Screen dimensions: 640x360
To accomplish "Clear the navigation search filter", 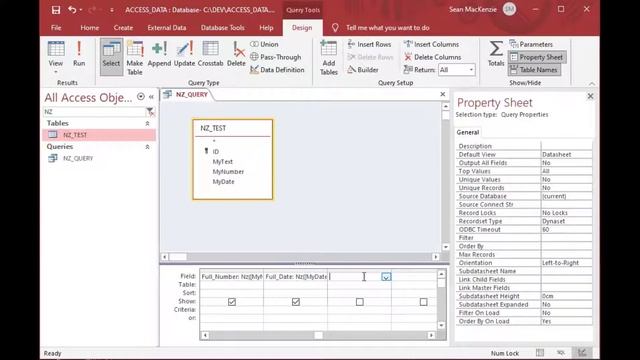I will click(150, 111).
